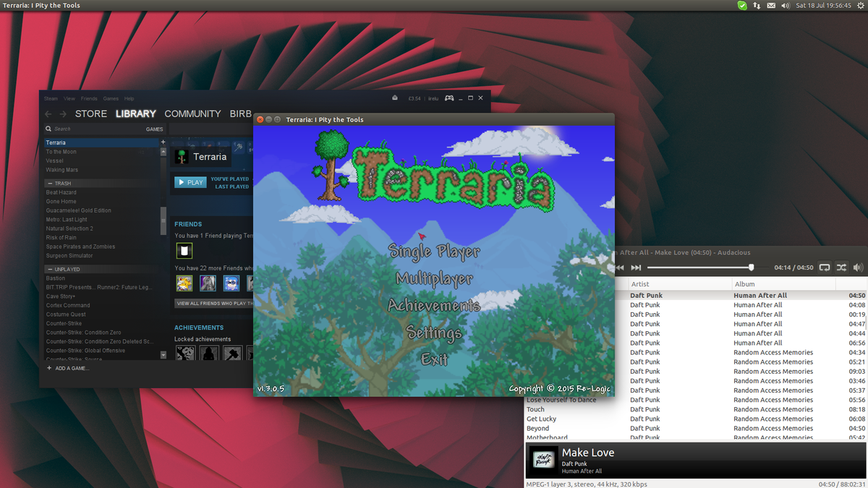This screenshot has height=488, width=868.
Task: Click the green checkmark tray indicator
Action: (742, 5)
